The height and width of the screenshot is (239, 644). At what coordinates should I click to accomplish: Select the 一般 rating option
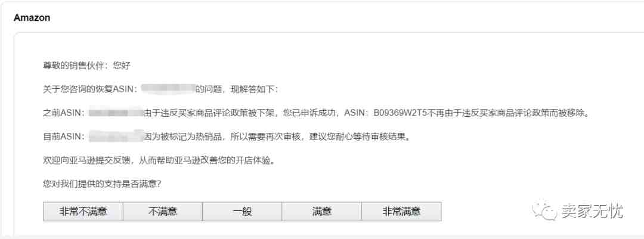[x=242, y=212]
